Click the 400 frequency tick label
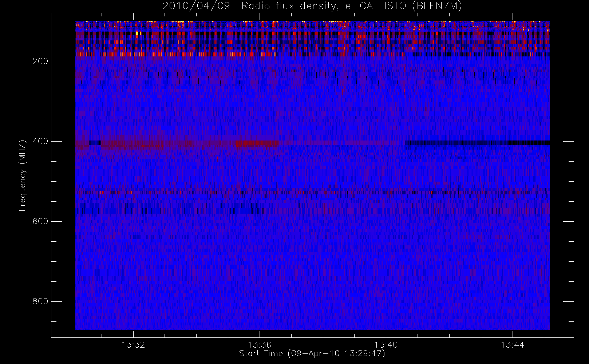The width and height of the screenshot is (589, 364). [x=40, y=141]
